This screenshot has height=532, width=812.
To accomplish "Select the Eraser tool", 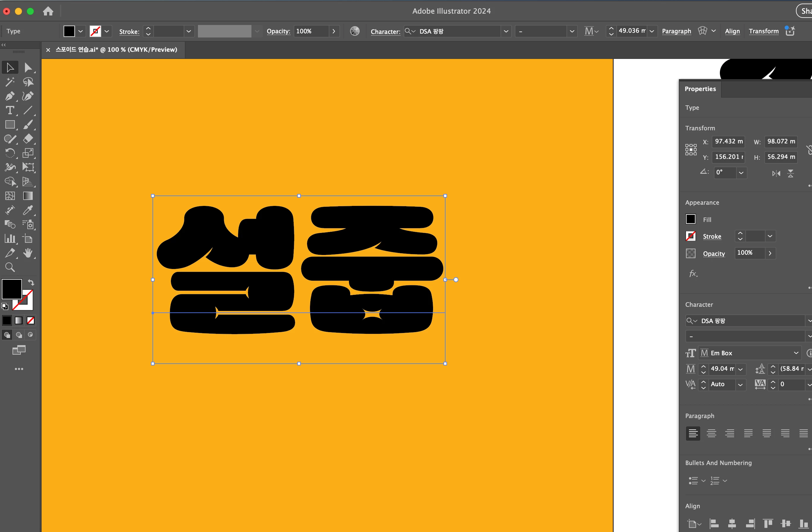I will click(x=28, y=139).
